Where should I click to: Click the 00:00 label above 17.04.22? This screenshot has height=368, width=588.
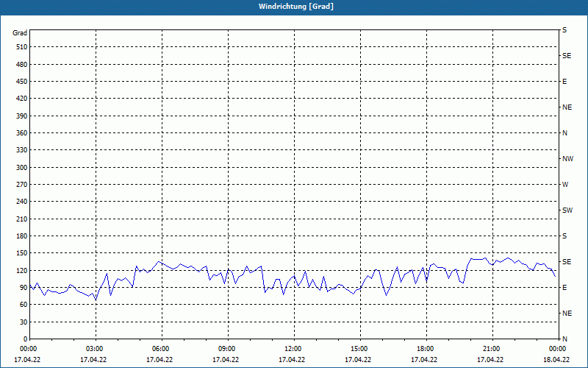[28, 349]
